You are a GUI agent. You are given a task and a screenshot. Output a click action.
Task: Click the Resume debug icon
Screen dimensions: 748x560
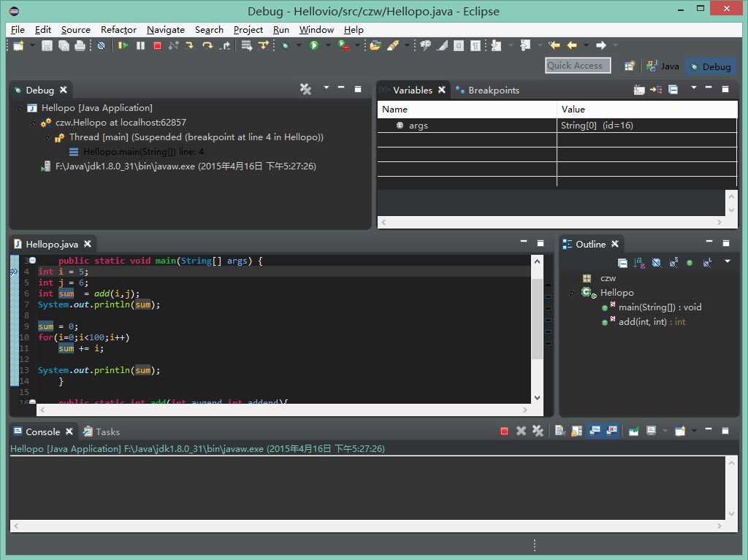pos(123,45)
